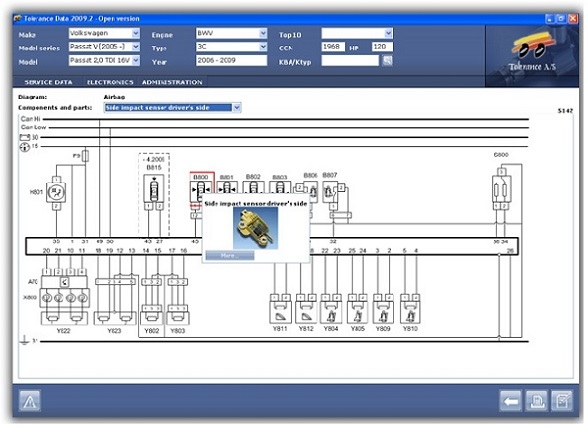This screenshot has width=588, height=429.
Task: Click the side impact sensor photo thumbnail
Action: [x=255, y=228]
